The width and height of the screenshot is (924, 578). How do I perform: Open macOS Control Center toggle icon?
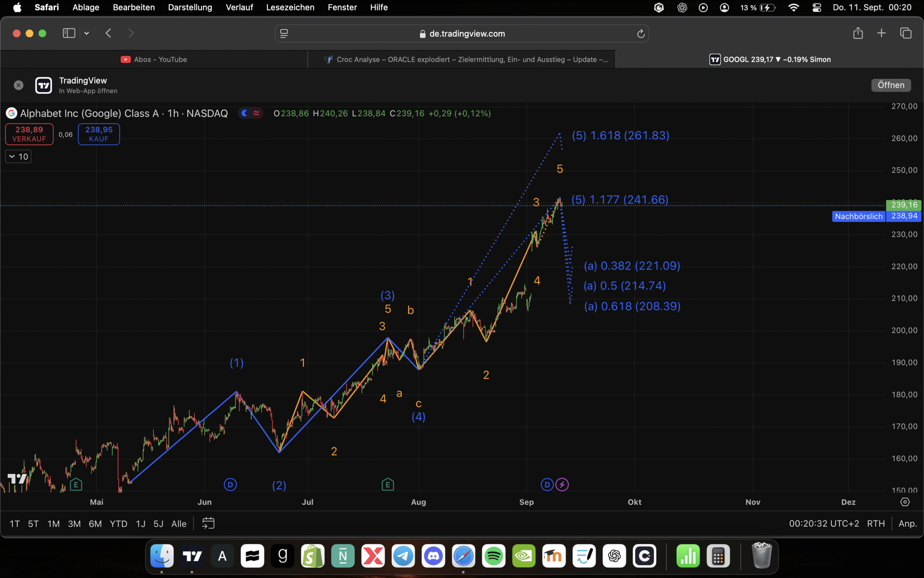(x=817, y=7)
